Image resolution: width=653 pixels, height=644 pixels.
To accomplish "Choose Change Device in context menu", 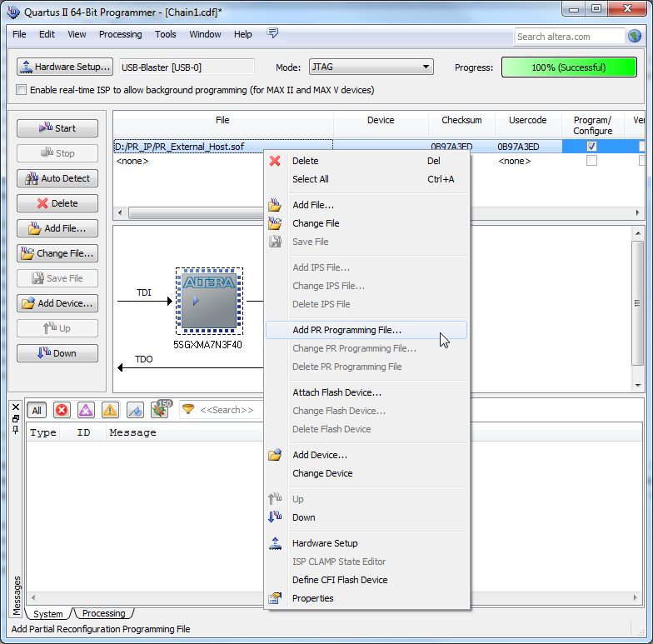I will [366, 473].
